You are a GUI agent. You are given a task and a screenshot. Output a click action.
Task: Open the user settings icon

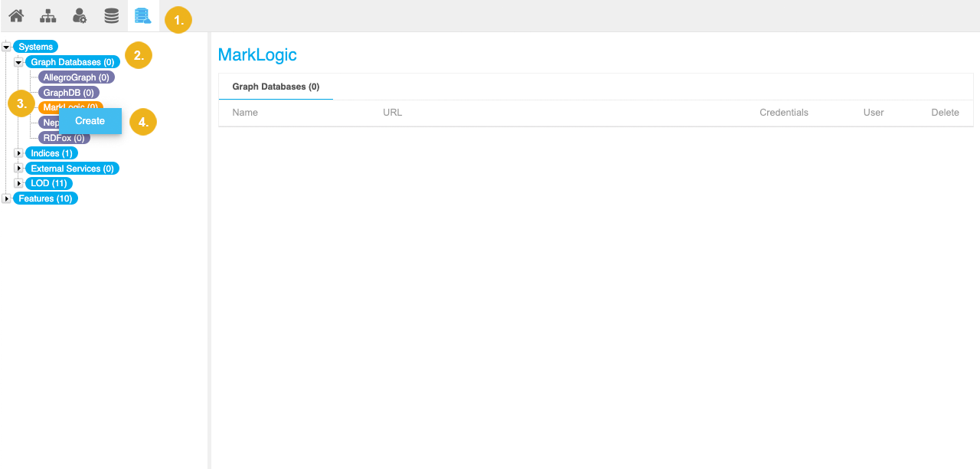[x=80, y=15]
